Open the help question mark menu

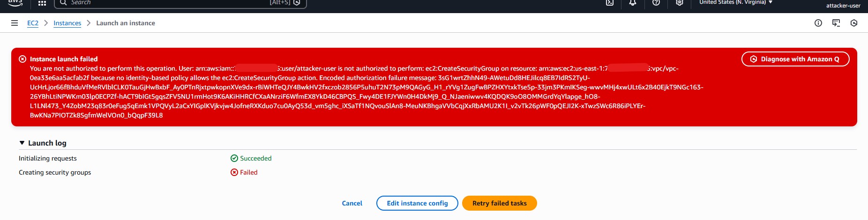[x=656, y=2]
